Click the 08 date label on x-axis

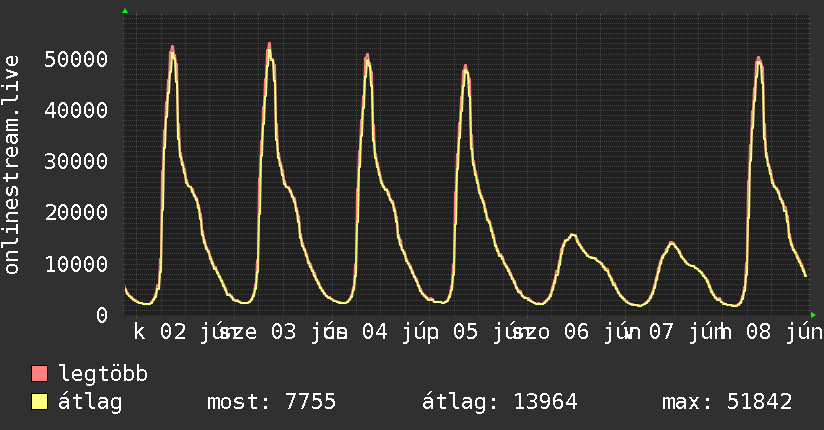click(758, 332)
